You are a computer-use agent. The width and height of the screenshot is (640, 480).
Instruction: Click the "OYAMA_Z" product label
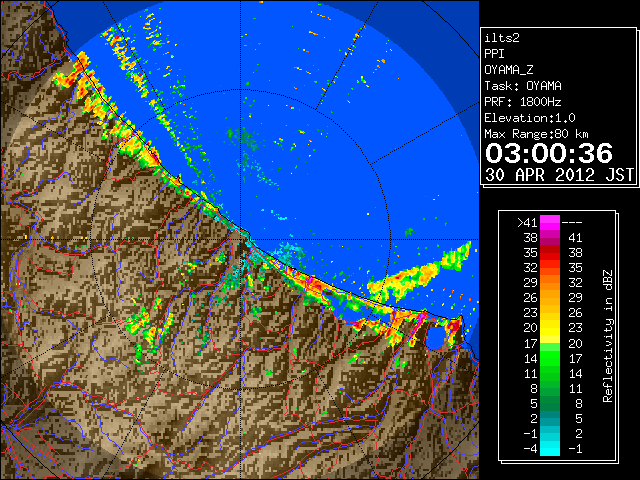click(x=509, y=70)
